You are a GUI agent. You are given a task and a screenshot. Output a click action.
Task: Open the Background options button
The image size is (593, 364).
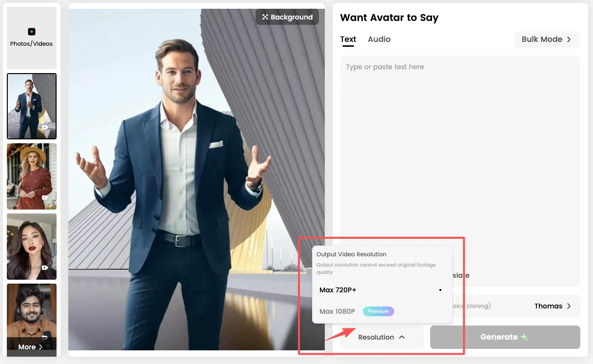287,17
